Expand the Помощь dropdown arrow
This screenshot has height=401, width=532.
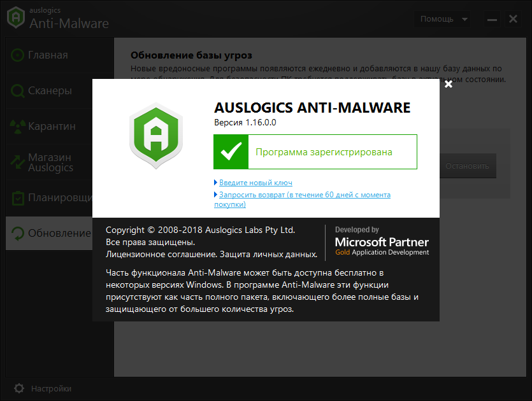464,19
